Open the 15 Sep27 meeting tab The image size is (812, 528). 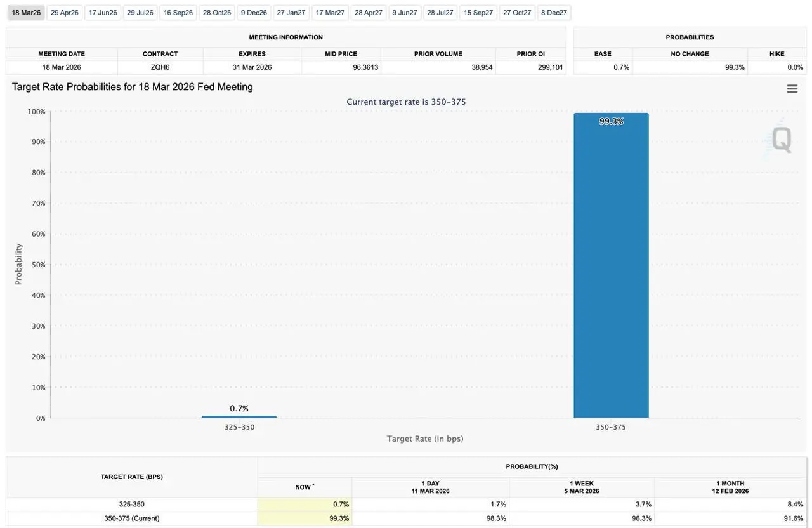point(478,13)
